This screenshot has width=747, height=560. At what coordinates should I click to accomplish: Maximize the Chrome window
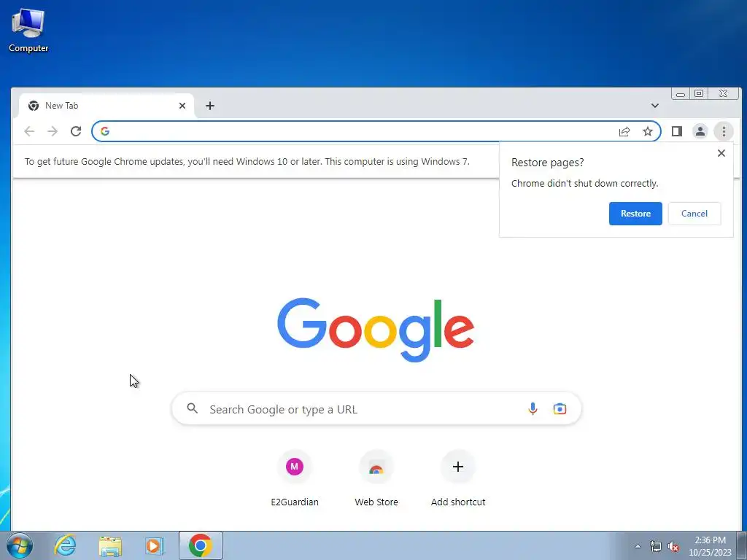[698, 94]
